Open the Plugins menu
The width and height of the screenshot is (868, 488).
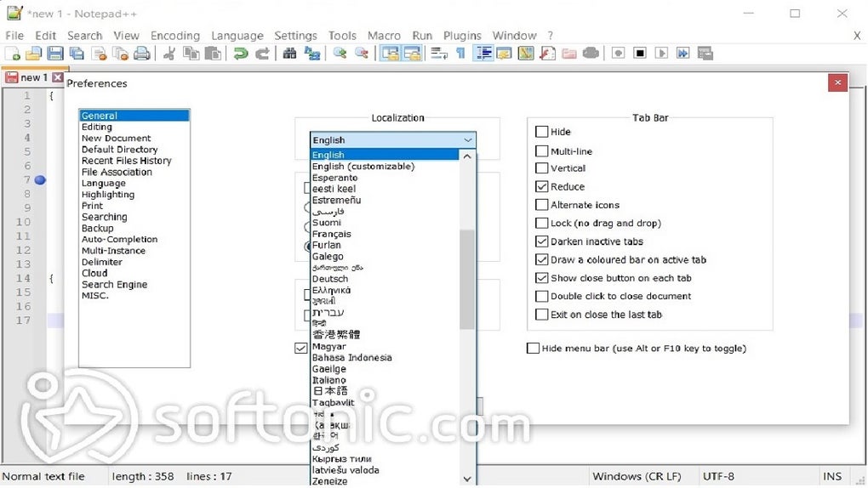click(462, 36)
